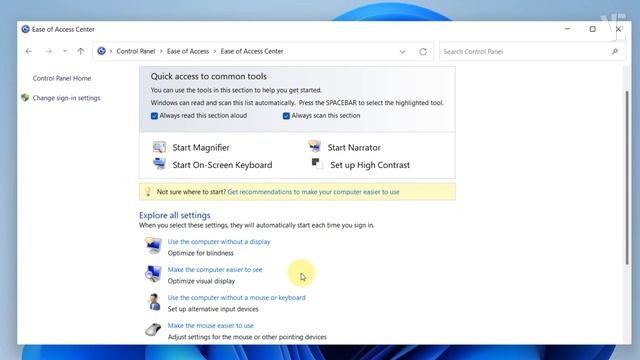The image size is (640, 360).
Task: Expand the chevron after Ease of Access in breadcrumb
Action: pyautogui.click(x=215, y=51)
